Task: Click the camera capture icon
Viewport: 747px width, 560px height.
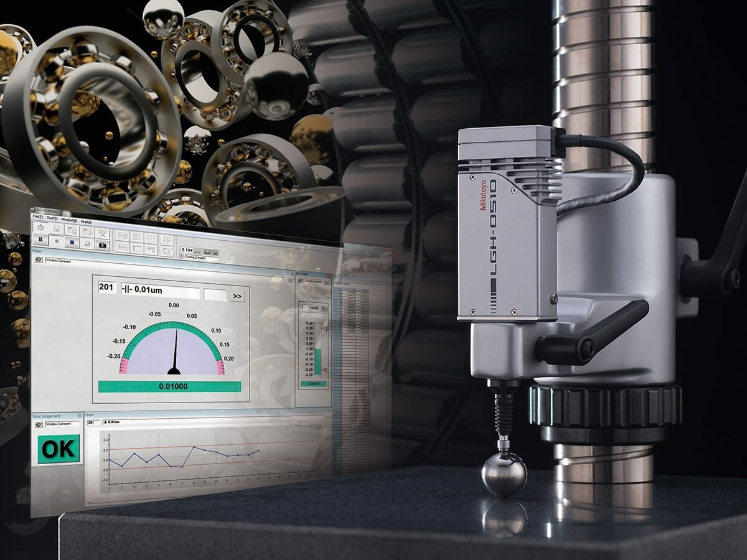Action: 103,246
